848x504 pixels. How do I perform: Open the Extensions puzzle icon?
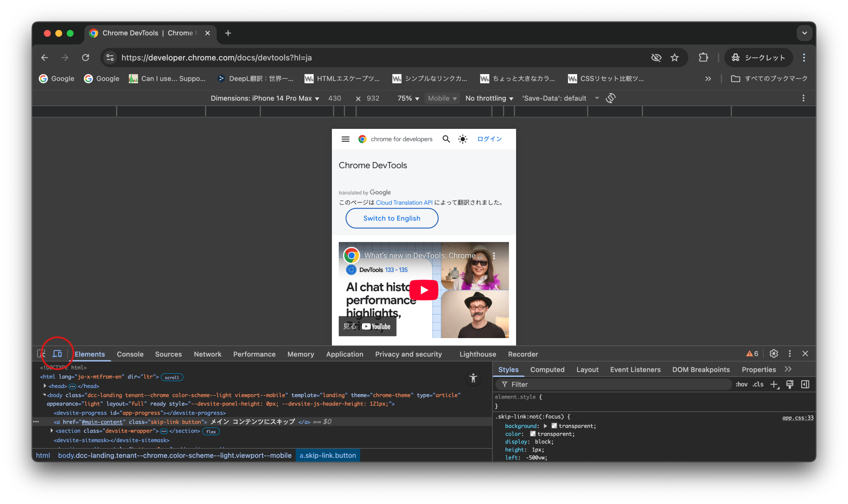[x=703, y=57]
